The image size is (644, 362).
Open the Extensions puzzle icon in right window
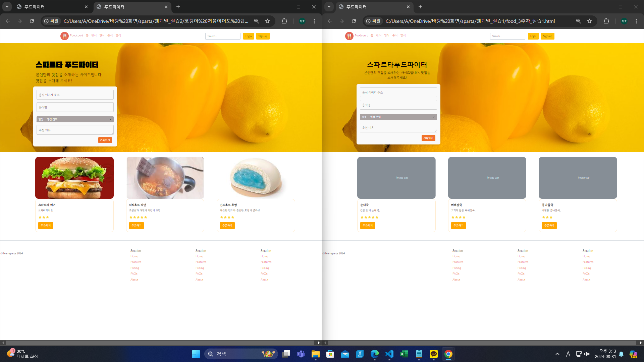click(x=606, y=21)
